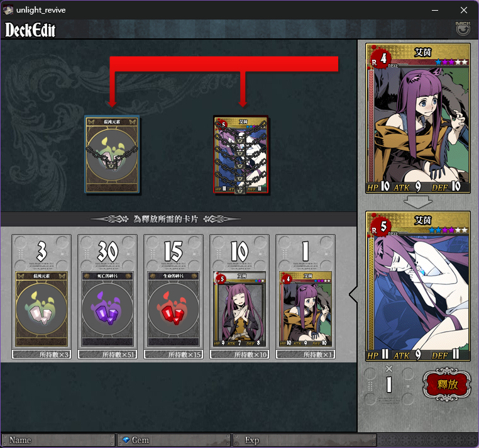Click the left-pointing panel arrow notch
The width and height of the screenshot is (479, 448).
pos(353,294)
